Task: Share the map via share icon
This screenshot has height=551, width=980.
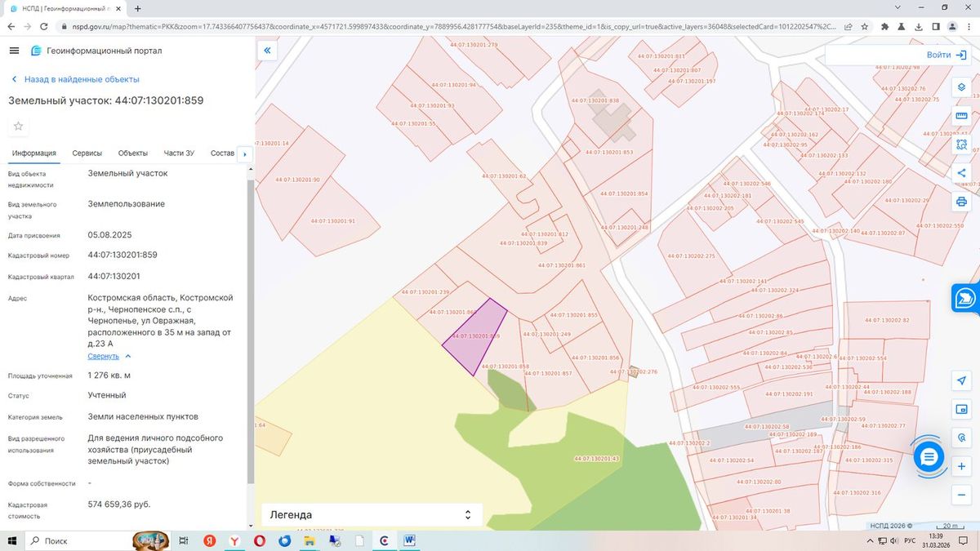Action: coord(961,173)
